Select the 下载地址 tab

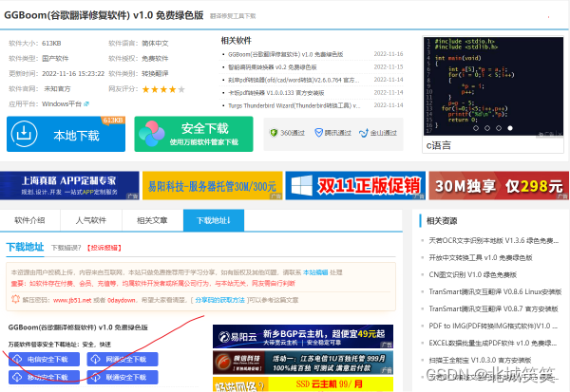click(214, 220)
